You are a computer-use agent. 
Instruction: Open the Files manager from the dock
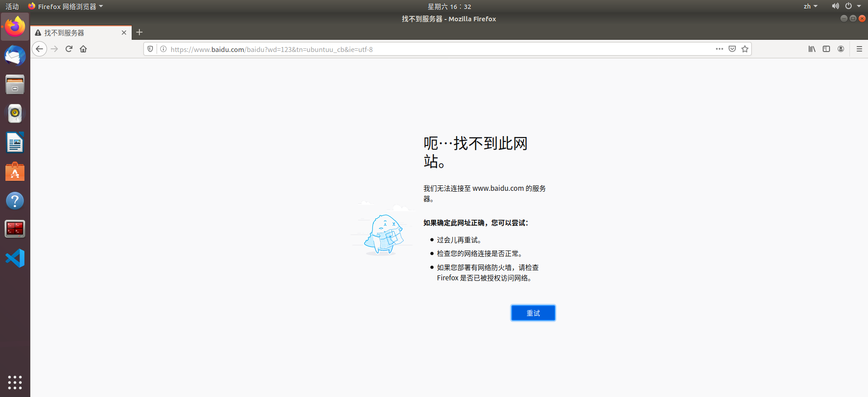tap(15, 85)
